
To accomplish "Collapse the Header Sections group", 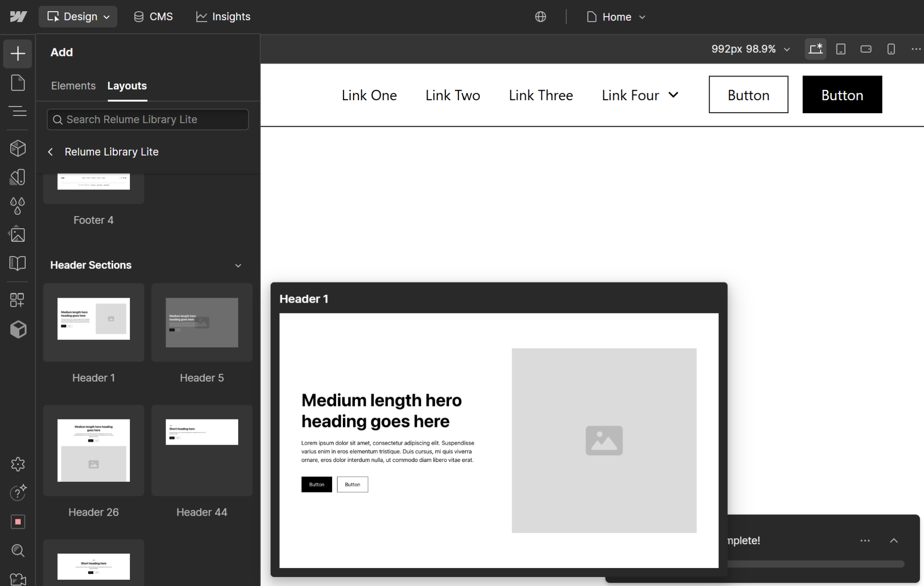I will [x=238, y=265].
